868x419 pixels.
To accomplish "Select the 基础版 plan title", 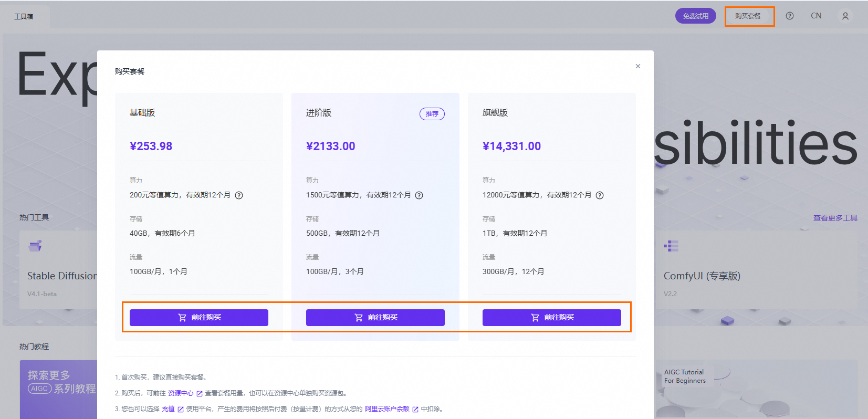I will (142, 113).
